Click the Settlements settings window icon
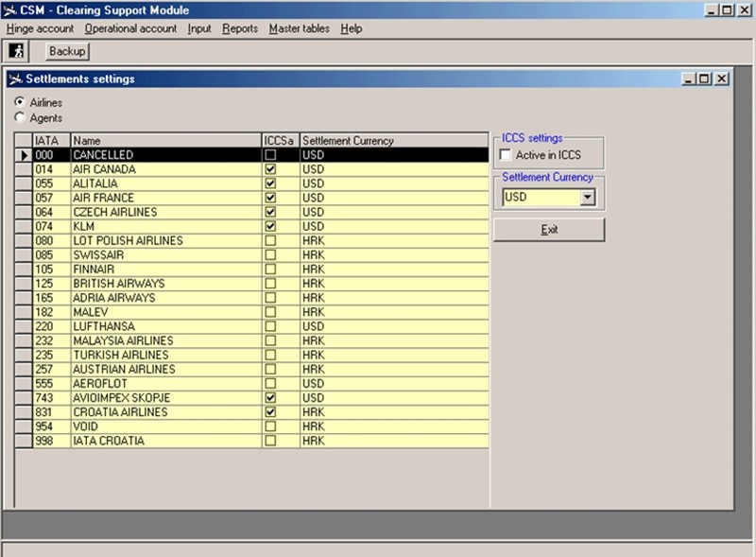The image size is (756, 557). tap(15, 78)
